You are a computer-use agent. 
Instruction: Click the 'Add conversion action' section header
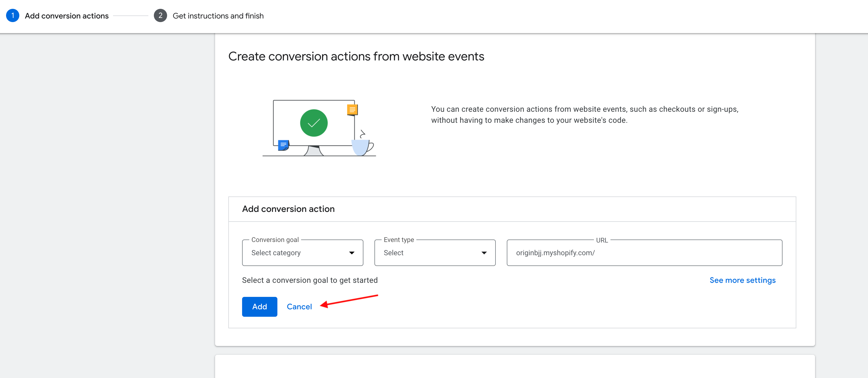(x=288, y=209)
